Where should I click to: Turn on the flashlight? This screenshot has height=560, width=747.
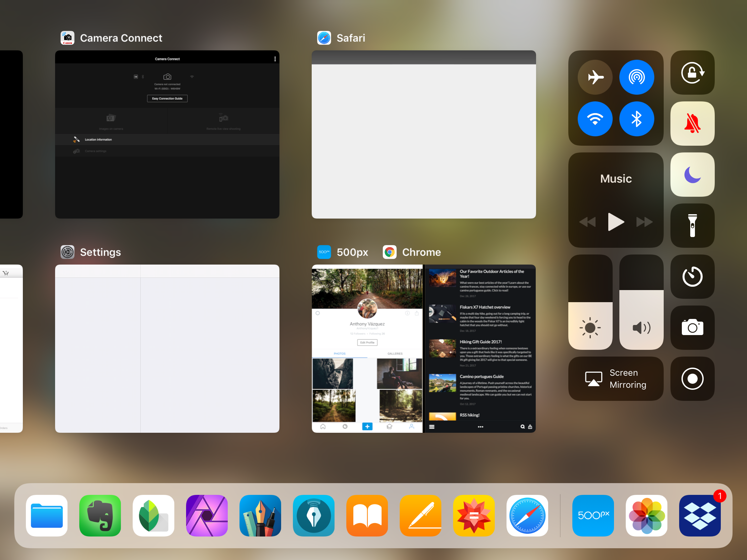(x=692, y=226)
